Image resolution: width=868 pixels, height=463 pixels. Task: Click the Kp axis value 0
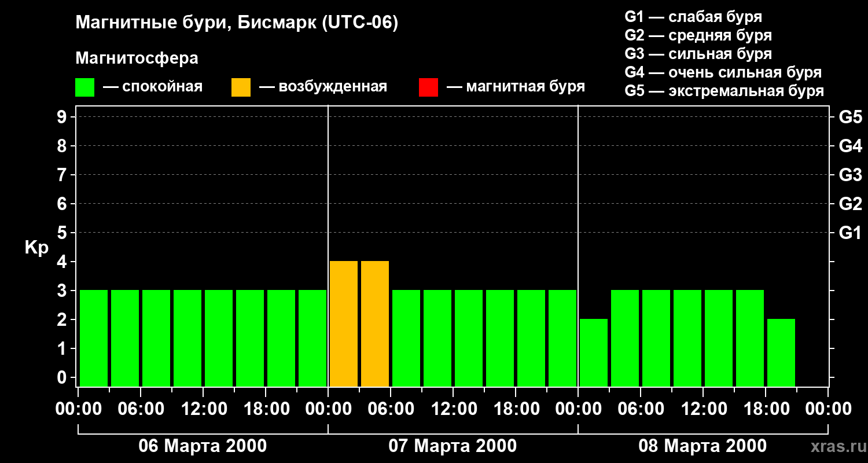click(63, 377)
